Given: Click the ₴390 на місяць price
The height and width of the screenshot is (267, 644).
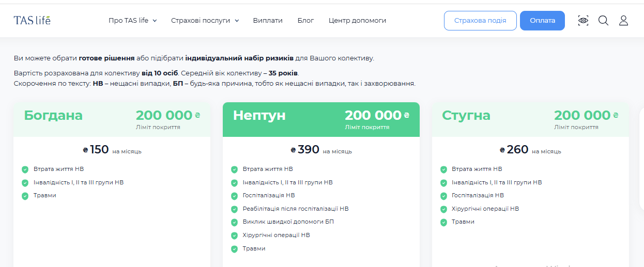Looking at the screenshot, I should click(321, 150).
